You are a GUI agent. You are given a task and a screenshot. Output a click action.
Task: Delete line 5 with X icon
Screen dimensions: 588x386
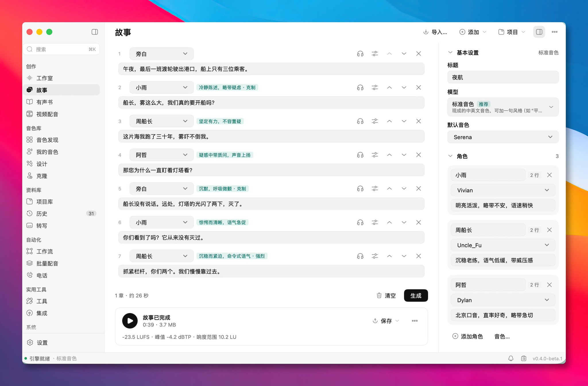tap(419, 189)
